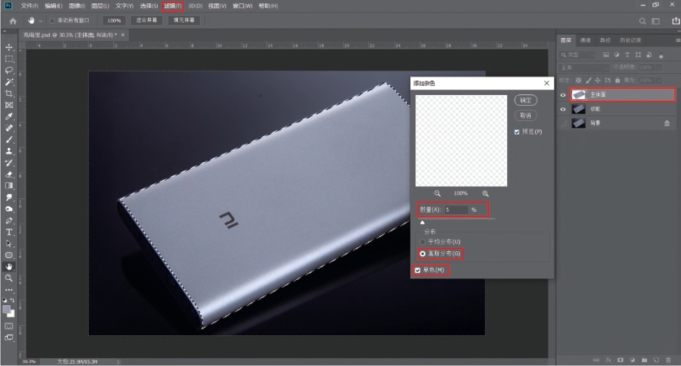Select the 高斯分布(G) Gaussian radio button
Screen dimensions: 681x366
tap(423, 254)
